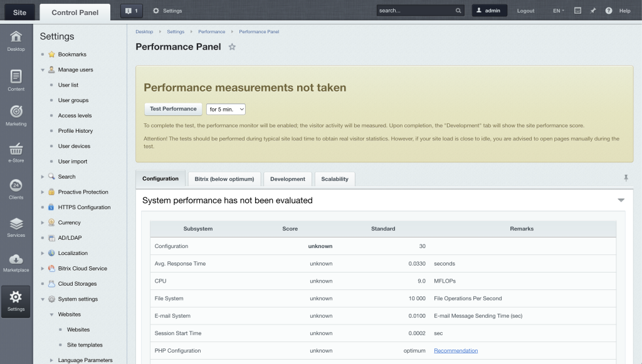
Task: Click the Cloud Storages icon
Action: 51,284
